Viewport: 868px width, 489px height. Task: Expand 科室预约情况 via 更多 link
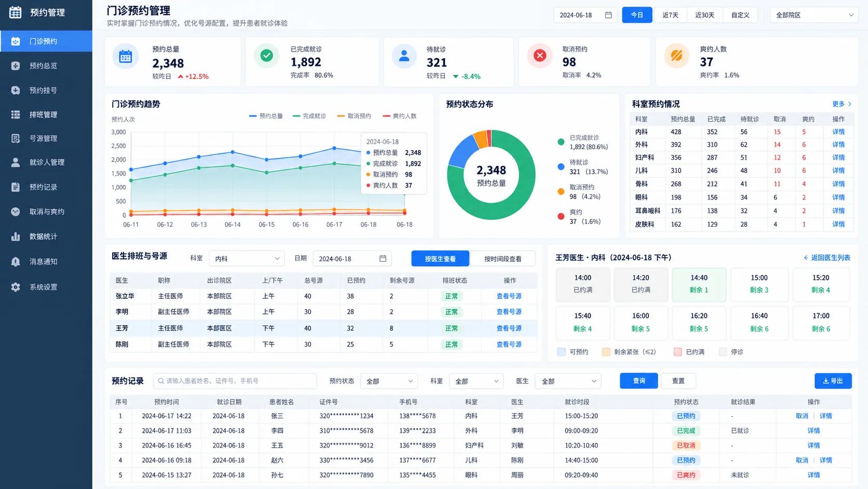point(842,104)
